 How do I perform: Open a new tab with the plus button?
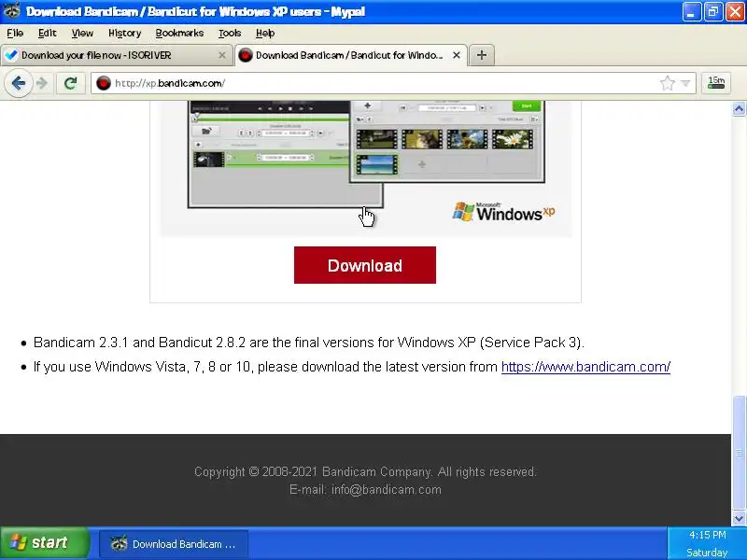point(482,55)
